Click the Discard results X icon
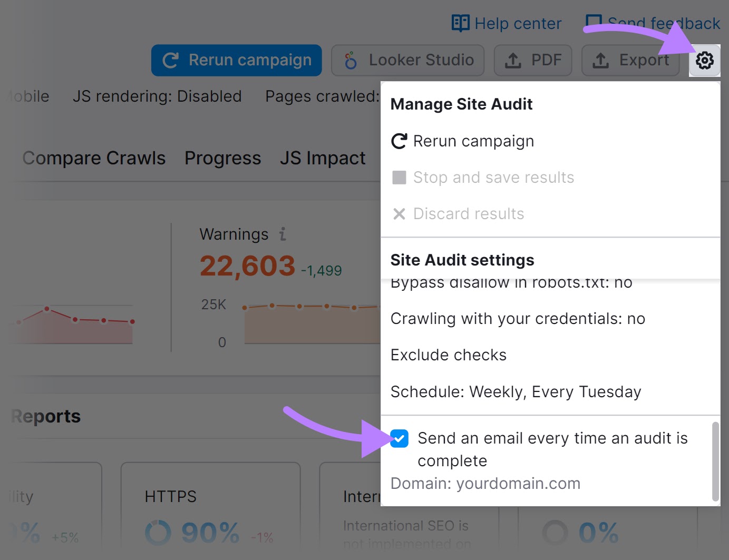 pos(399,213)
